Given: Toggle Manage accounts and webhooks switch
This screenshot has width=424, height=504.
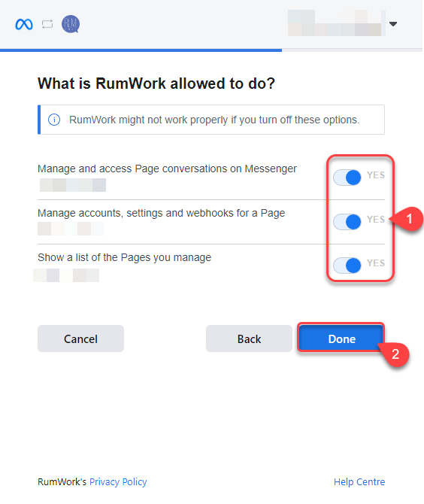Looking at the screenshot, I should tap(347, 222).
